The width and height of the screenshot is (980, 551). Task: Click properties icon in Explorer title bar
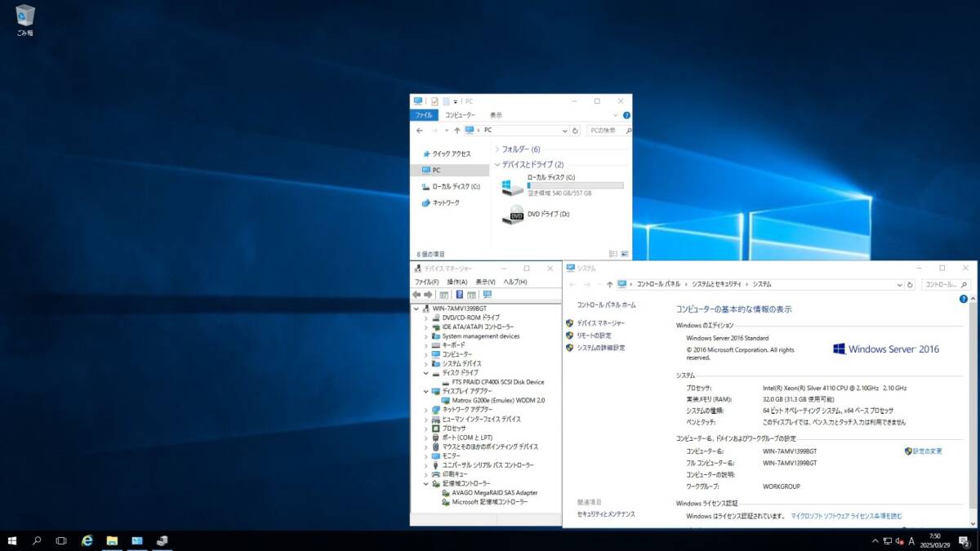point(434,101)
